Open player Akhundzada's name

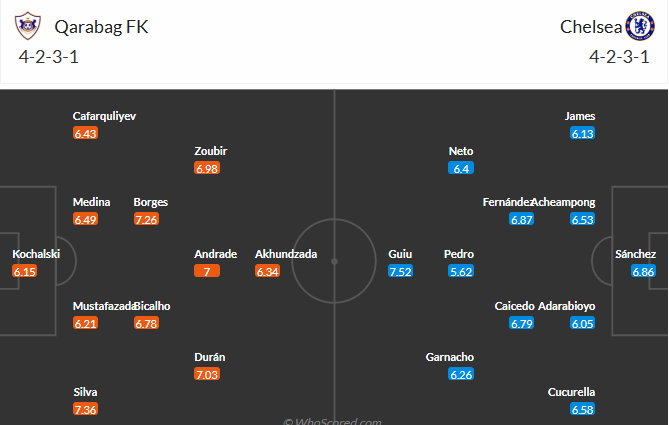pos(286,254)
